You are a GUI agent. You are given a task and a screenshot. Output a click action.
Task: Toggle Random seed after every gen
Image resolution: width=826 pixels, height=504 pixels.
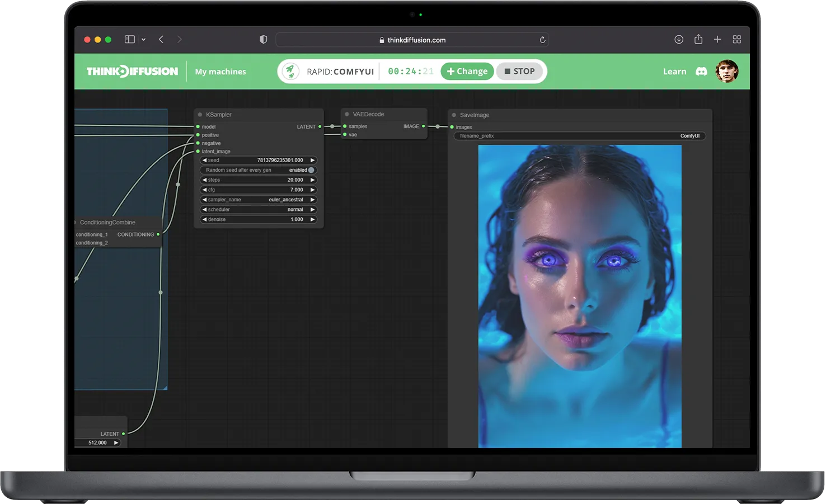pos(258,170)
